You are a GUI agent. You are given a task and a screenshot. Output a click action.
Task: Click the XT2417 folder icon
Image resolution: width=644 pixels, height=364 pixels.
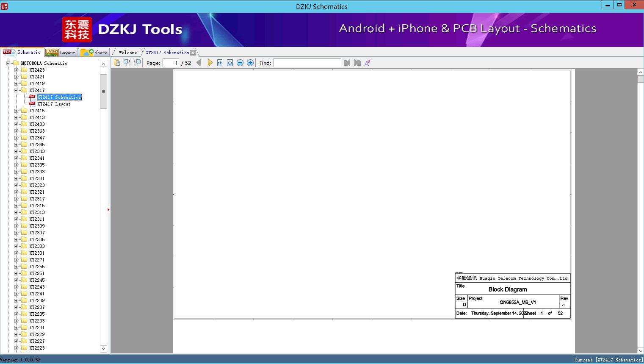(24, 90)
